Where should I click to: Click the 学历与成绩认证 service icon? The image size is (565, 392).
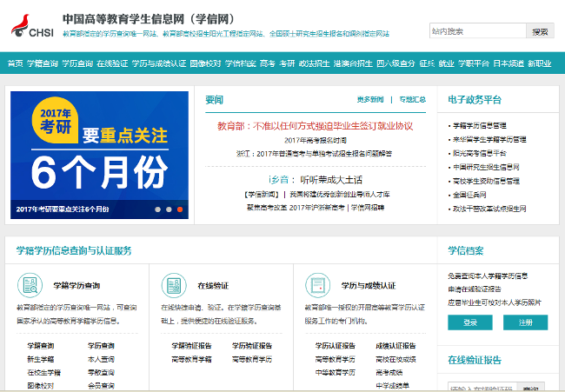coord(318,285)
